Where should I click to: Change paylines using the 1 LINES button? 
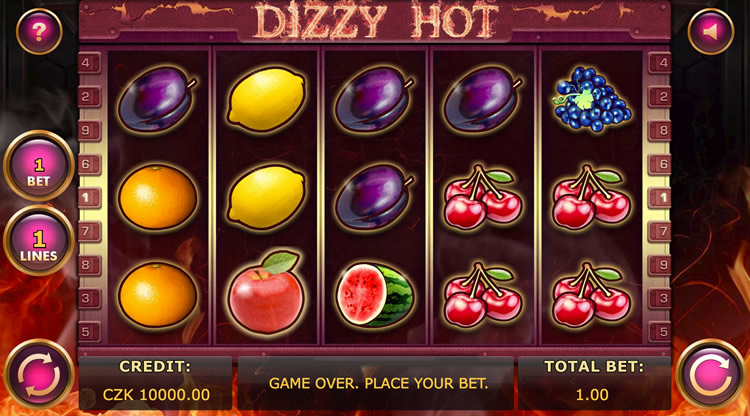[x=39, y=241]
